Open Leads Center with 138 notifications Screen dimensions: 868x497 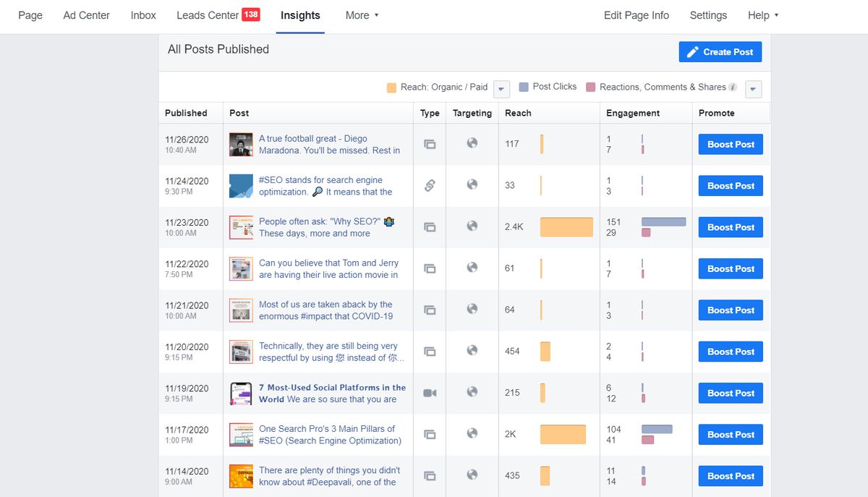coord(218,15)
